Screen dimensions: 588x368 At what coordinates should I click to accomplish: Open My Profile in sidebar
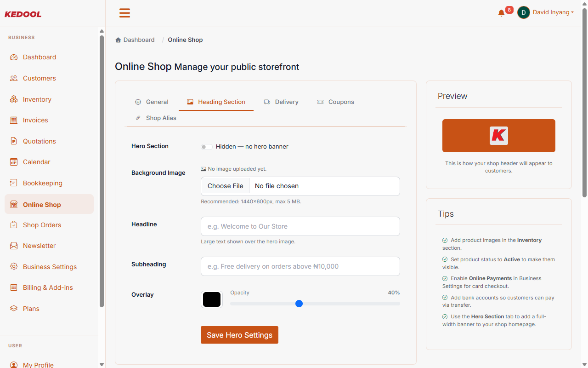tap(49, 364)
